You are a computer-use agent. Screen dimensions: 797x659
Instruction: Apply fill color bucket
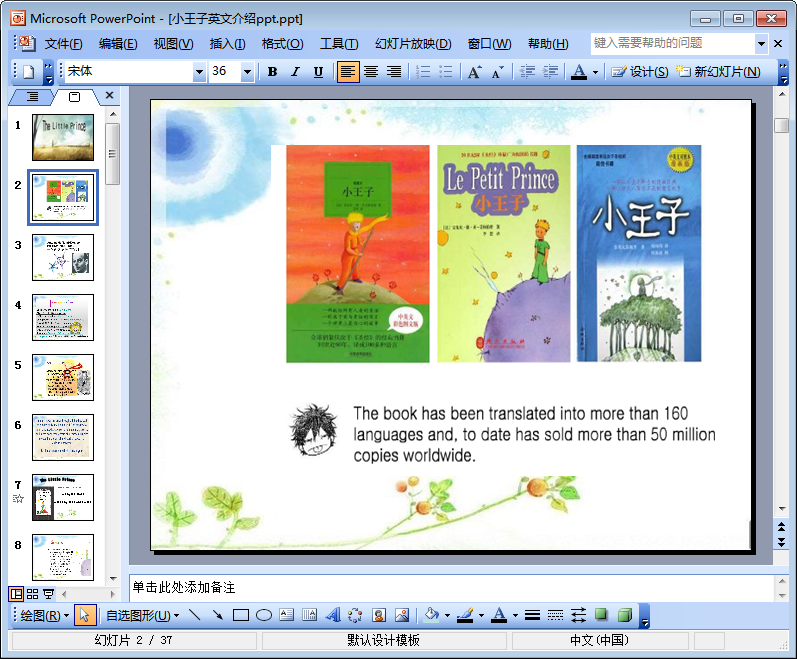pos(432,615)
